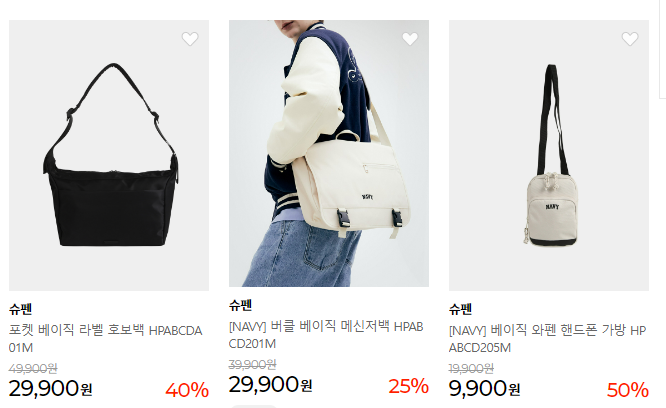
Task: Toggle wishlist heart on phone bag
Action: pos(630,39)
